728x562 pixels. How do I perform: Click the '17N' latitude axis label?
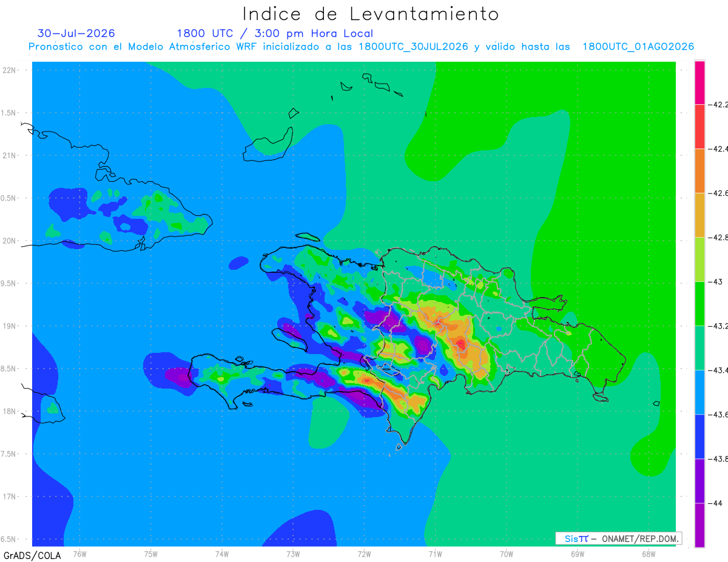pos(10,497)
